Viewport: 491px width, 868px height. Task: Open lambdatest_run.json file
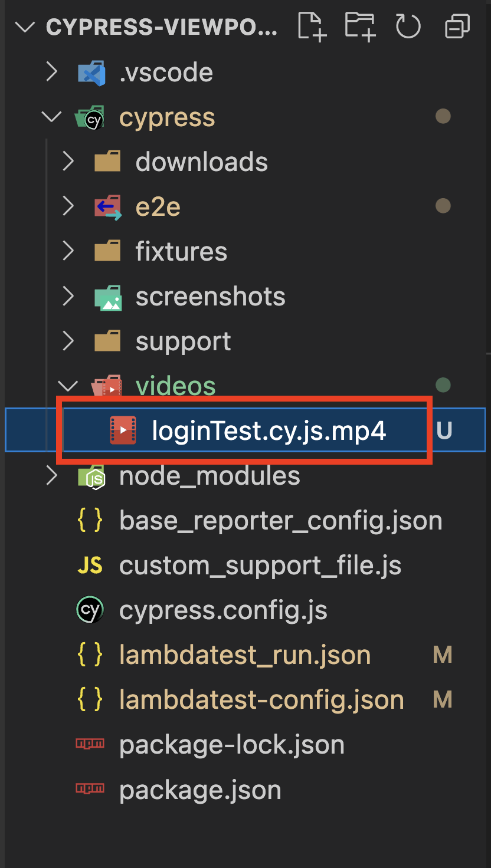point(244,655)
